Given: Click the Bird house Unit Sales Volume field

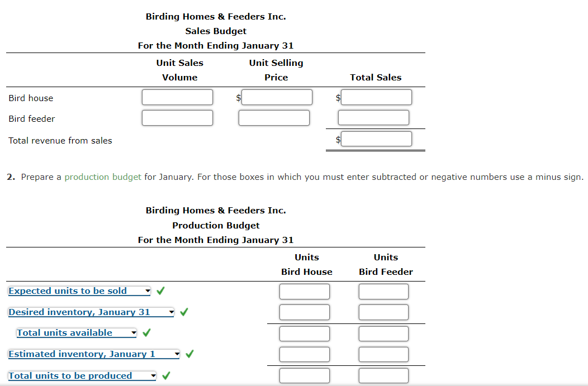Looking at the screenshot, I should (x=177, y=97).
